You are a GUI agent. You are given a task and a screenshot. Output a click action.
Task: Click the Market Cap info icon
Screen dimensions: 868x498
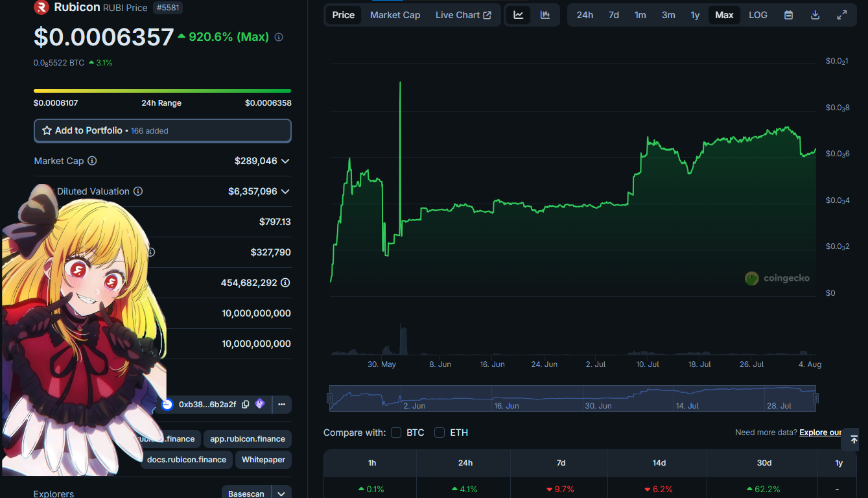[x=92, y=161]
